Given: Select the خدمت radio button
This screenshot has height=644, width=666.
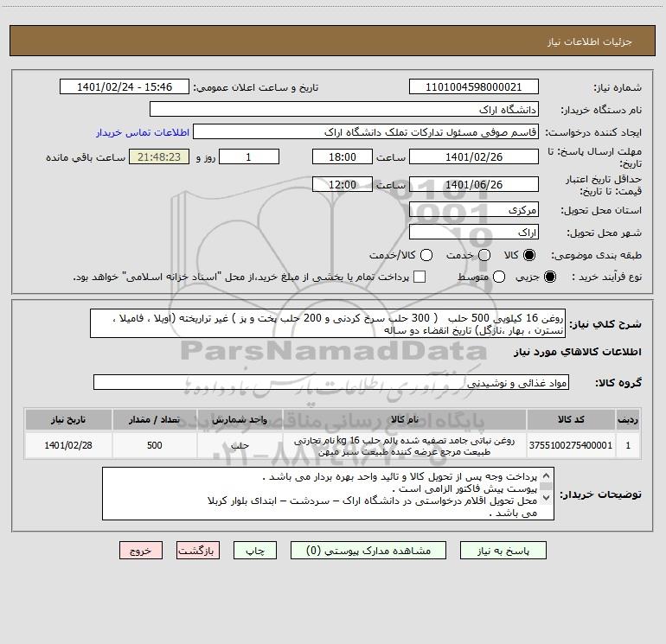Looking at the screenshot, I should (484, 255).
